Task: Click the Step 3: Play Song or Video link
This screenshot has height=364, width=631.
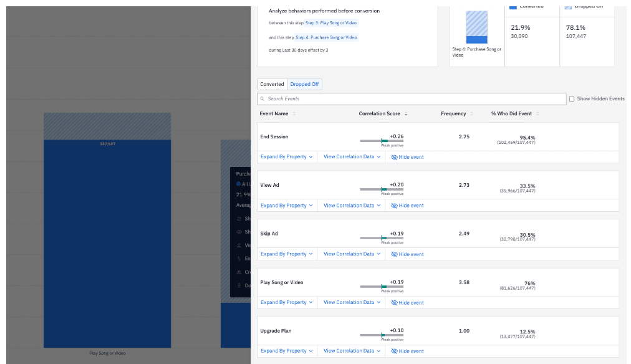Action: (331, 23)
